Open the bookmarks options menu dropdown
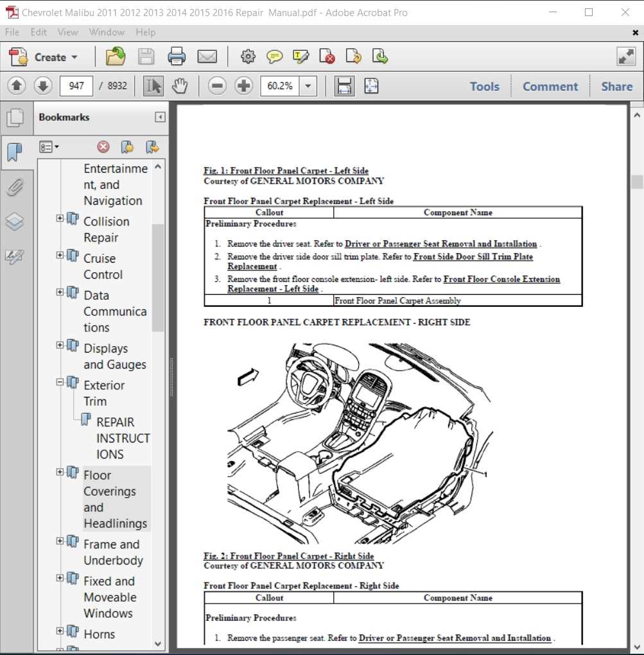The width and height of the screenshot is (644, 655). 49,147
